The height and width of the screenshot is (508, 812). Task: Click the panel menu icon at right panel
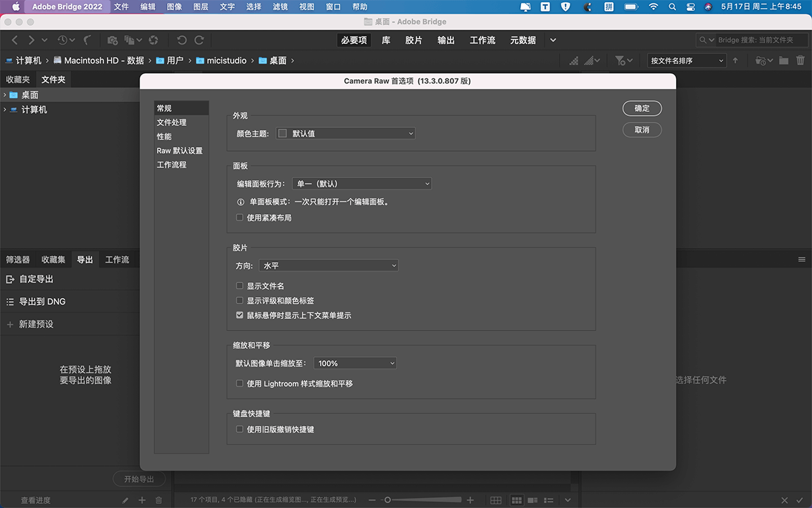pyautogui.click(x=802, y=259)
